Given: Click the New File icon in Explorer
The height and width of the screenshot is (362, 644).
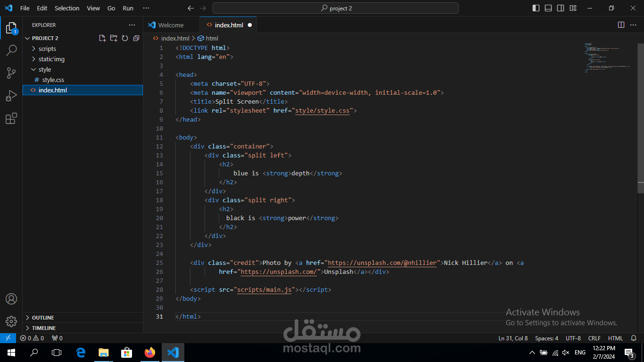Looking at the screenshot, I should [x=102, y=38].
